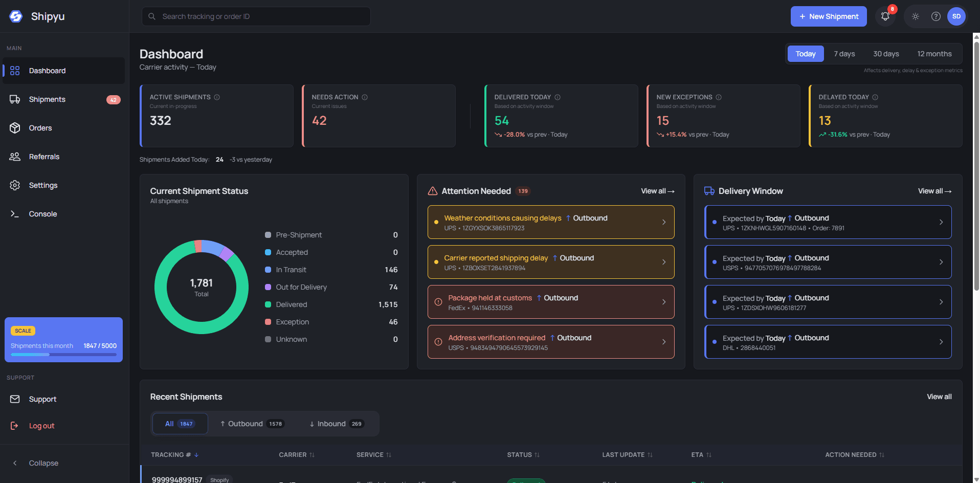Sort table by Tracking # column

pos(174,455)
